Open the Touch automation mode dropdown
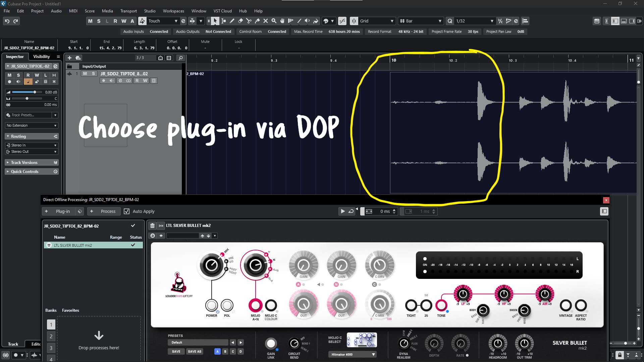The image size is (644, 362). [163, 21]
